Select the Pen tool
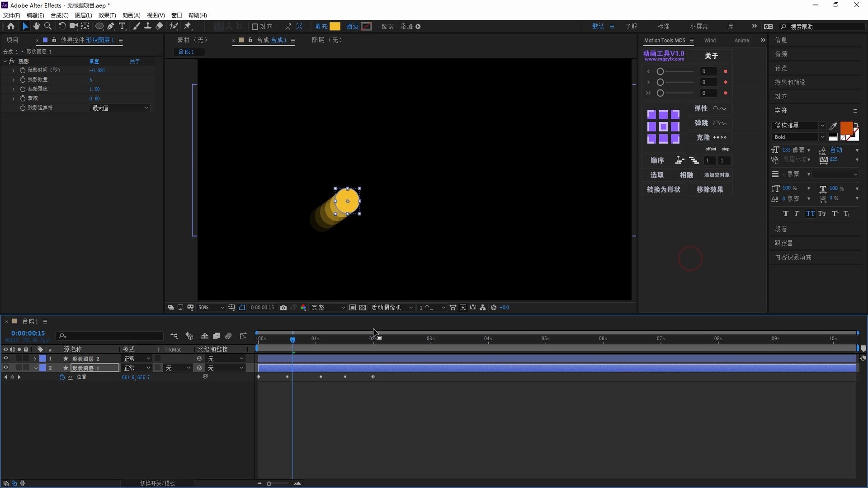The image size is (868, 488). (111, 26)
